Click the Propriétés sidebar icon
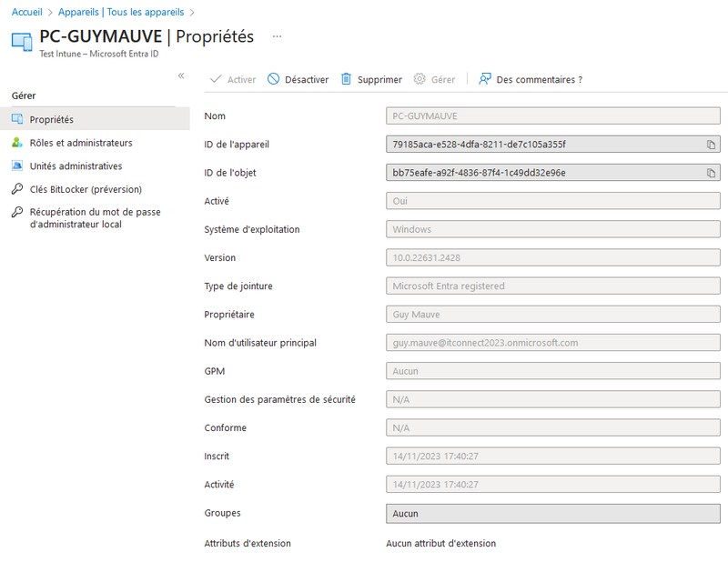 pos(16,118)
